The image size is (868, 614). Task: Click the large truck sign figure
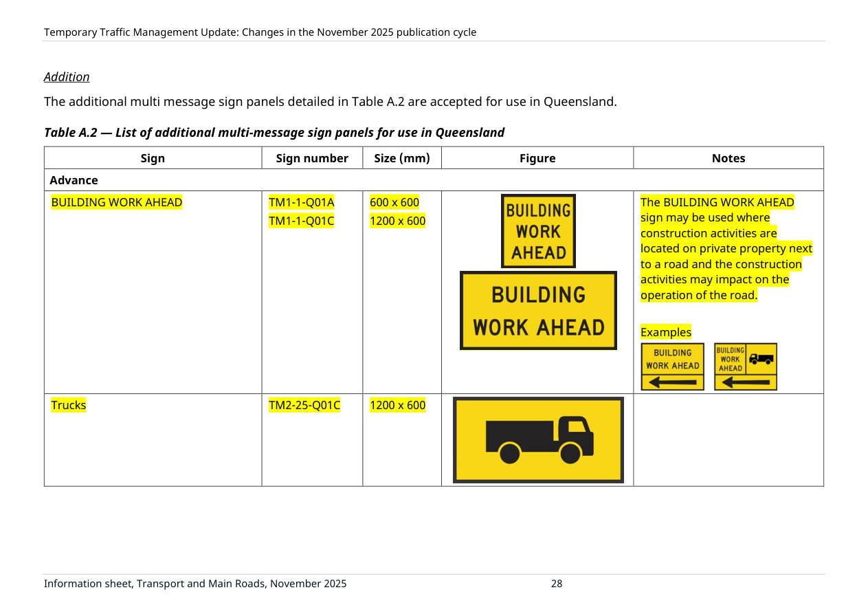pos(538,440)
